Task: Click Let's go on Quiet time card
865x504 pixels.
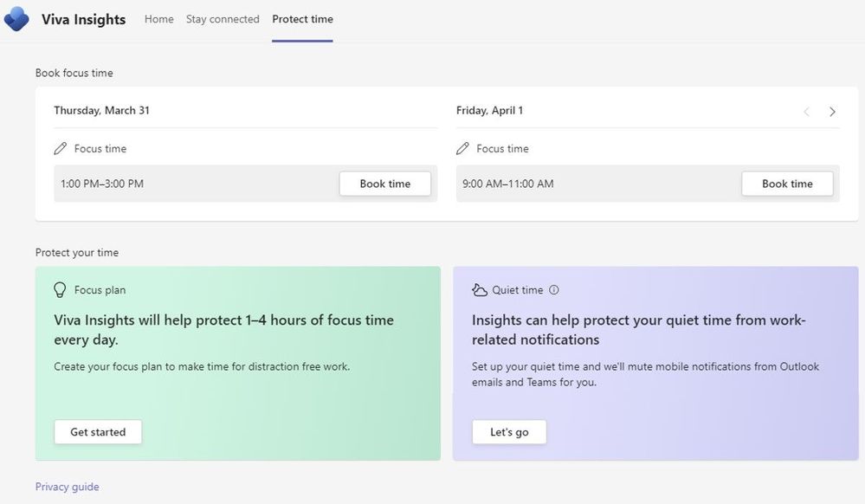Action: pyautogui.click(x=509, y=431)
